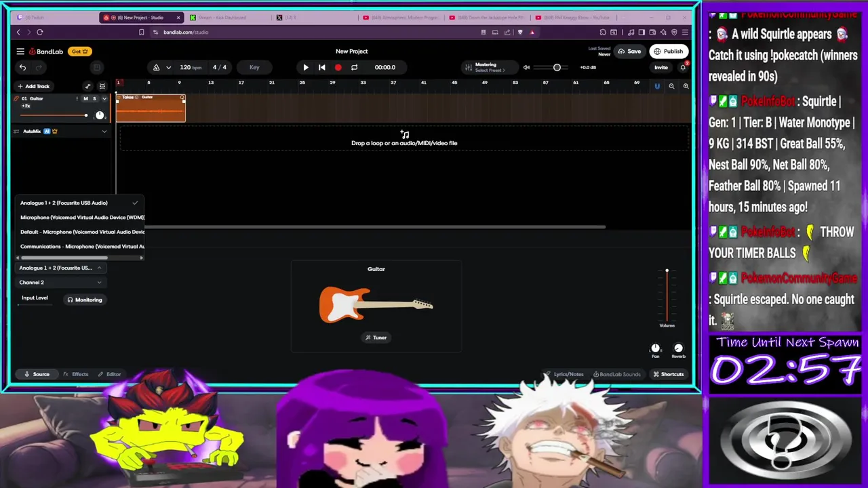Publish the project
This screenshot has height=488, width=868.
pyautogui.click(x=669, y=52)
